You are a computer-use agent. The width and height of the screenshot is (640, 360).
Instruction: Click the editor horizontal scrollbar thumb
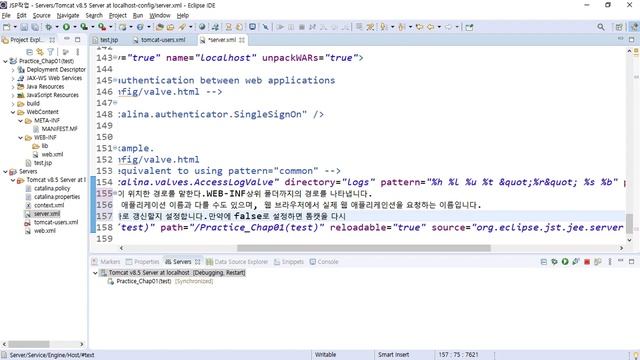coord(364,248)
